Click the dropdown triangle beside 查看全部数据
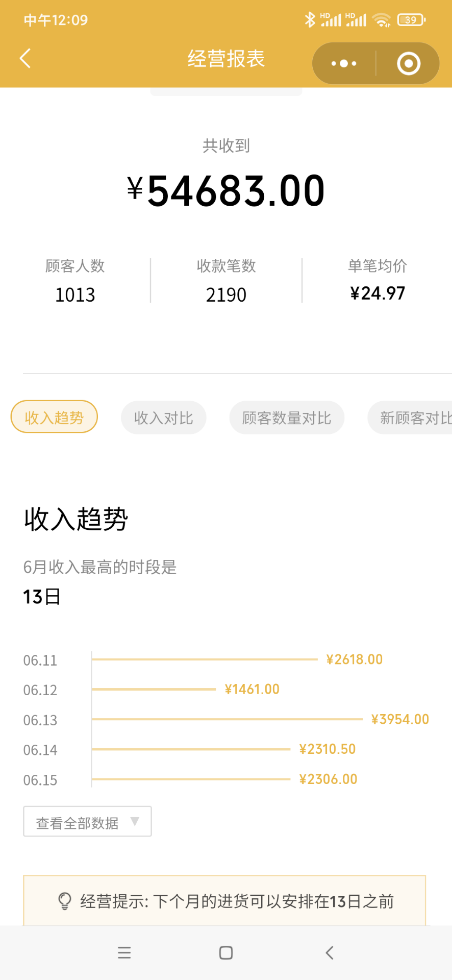The width and height of the screenshot is (452, 980). pyautogui.click(x=135, y=821)
